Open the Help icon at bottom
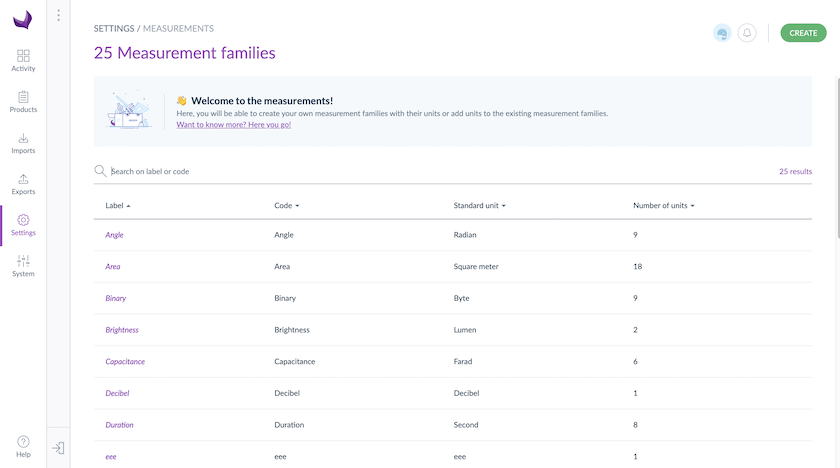The height and width of the screenshot is (468, 840). pyautogui.click(x=23, y=447)
